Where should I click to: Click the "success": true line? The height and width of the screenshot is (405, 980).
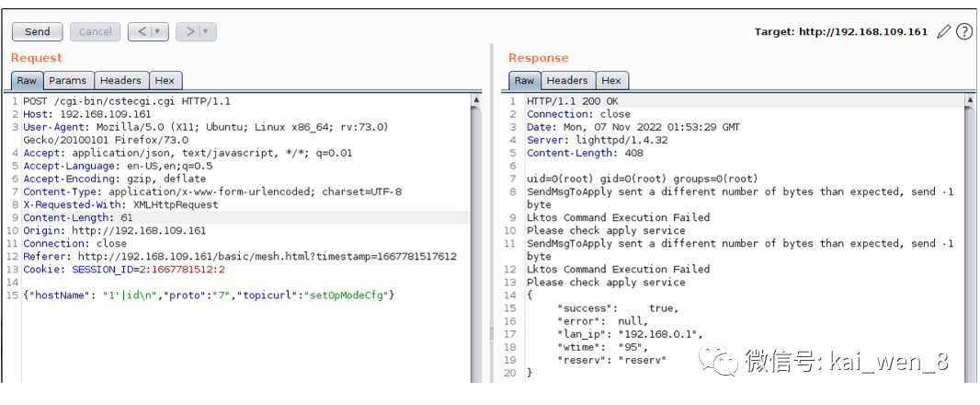618,308
